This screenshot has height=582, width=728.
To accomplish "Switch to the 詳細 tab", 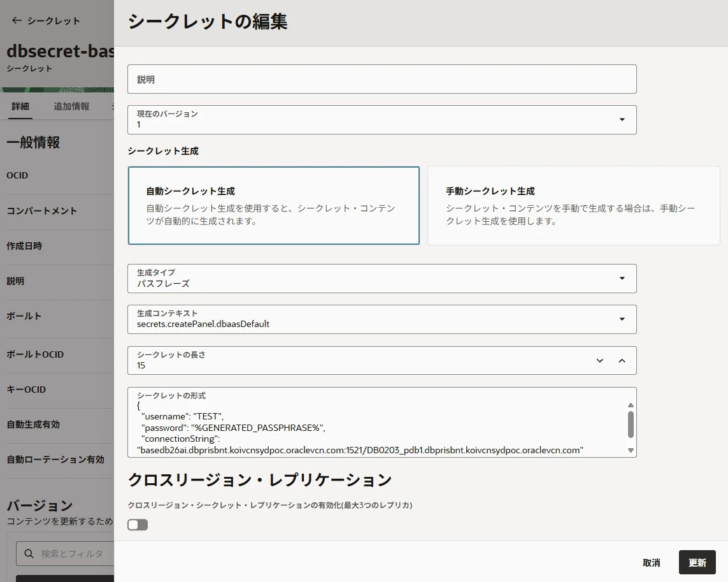I will (20, 106).
